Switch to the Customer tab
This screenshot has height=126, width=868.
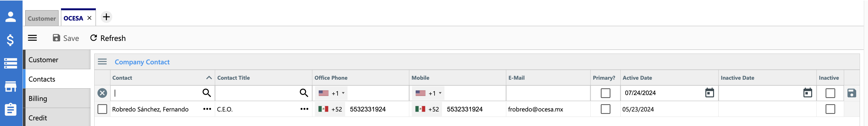point(42,18)
